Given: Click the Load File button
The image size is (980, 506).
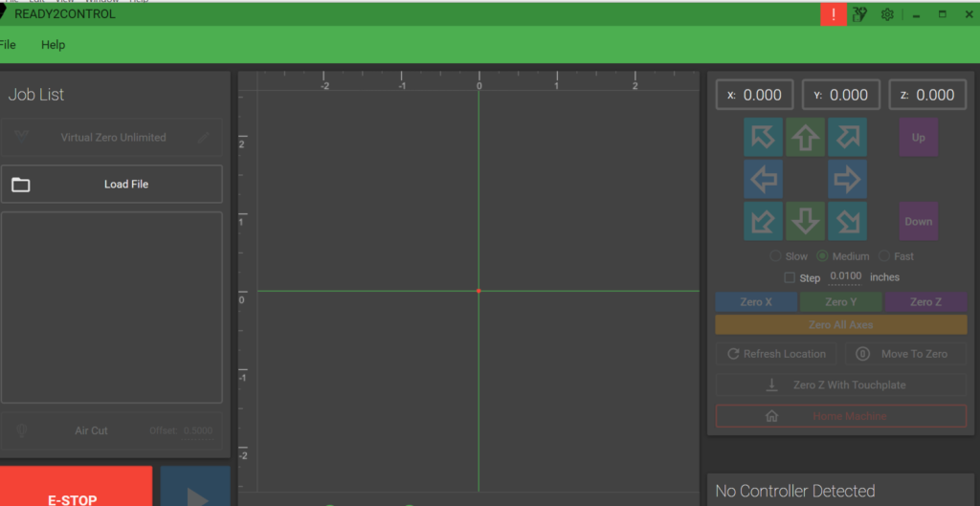Looking at the screenshot, I should [x=113, y=185].
